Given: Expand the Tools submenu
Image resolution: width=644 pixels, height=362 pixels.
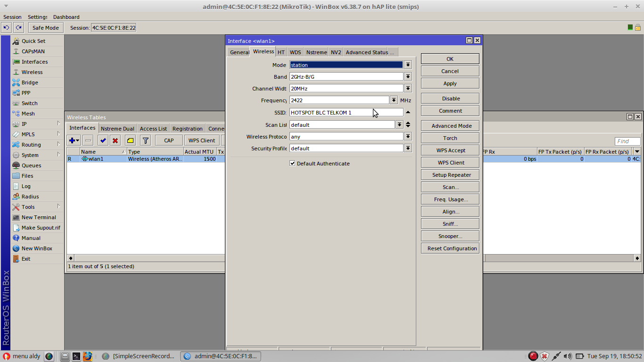Looking at the screenshot, I should pyautogui.click(x=59, y=206).
